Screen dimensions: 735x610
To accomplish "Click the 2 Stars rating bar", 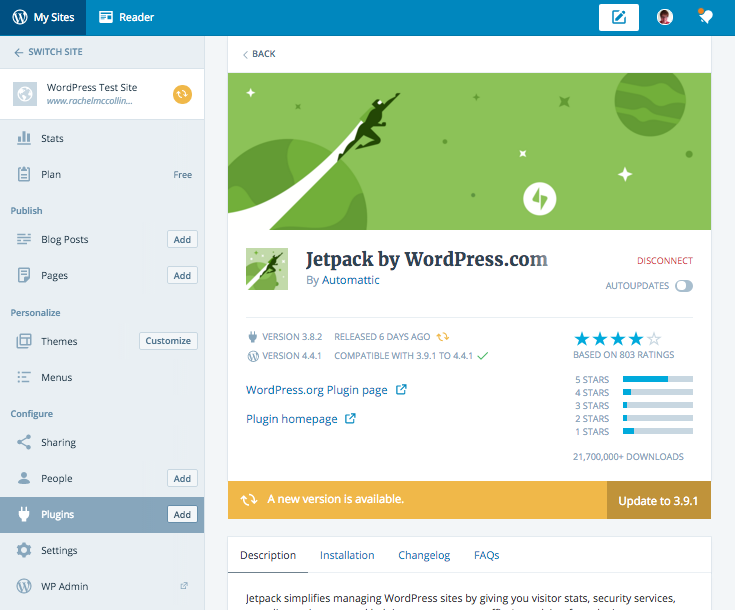I will coord(658,418).
